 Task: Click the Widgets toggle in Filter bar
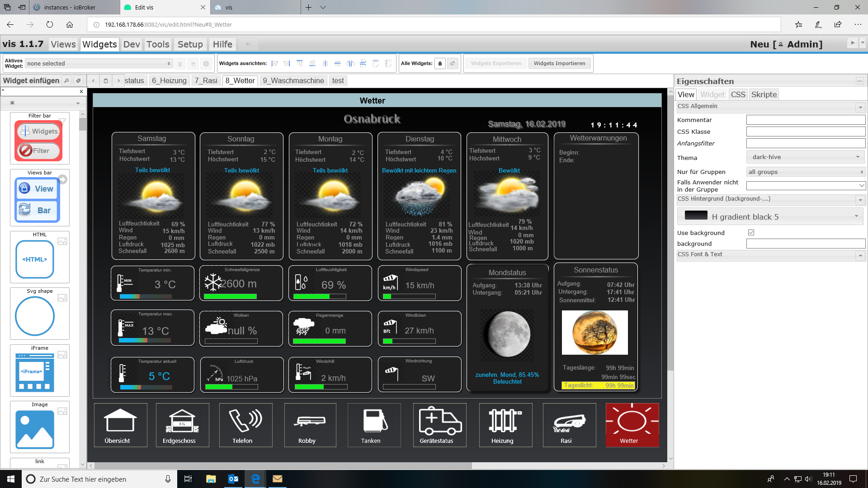click(x=39, y=131)
